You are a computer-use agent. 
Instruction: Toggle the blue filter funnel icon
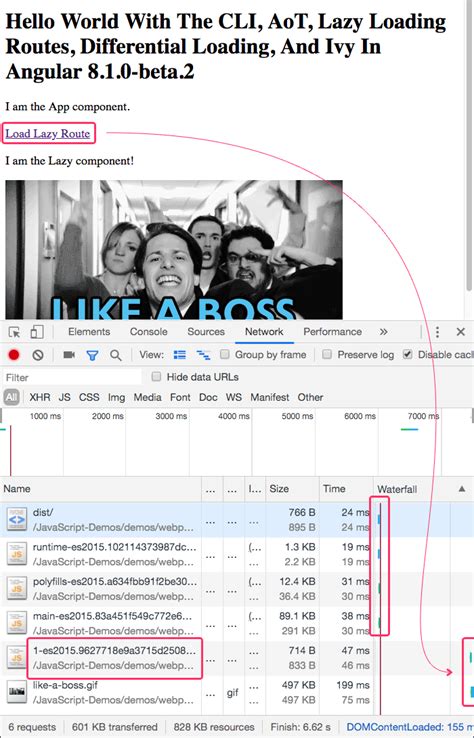tap(92, 355)
